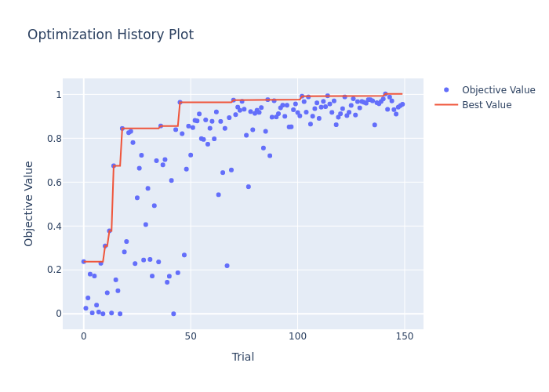
Task: Click the red line legend marker
Action: (x=447, y=105)
